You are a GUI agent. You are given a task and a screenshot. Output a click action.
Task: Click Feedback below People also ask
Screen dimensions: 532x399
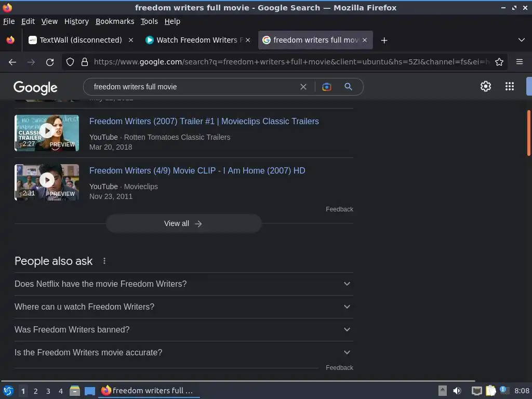[x=339, y=368]
